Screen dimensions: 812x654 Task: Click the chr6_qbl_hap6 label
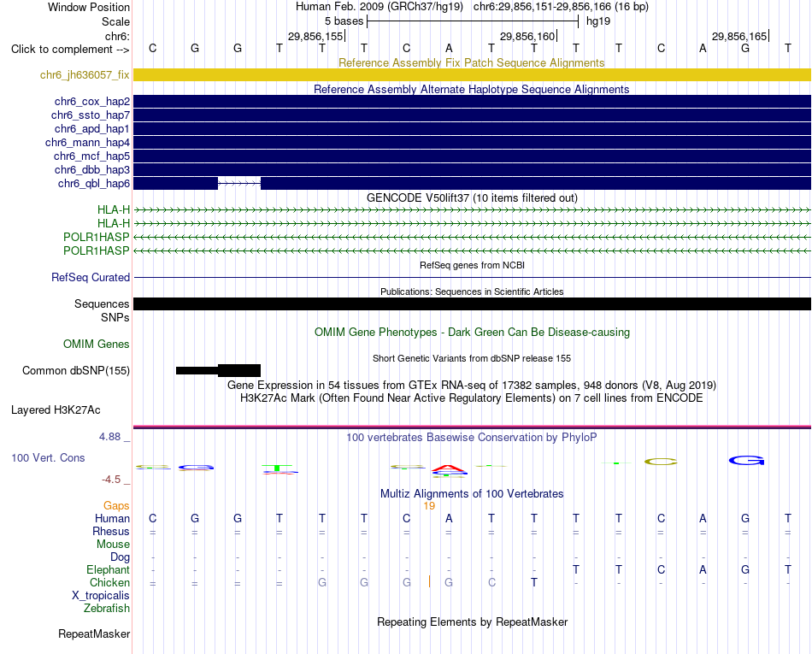94,183
